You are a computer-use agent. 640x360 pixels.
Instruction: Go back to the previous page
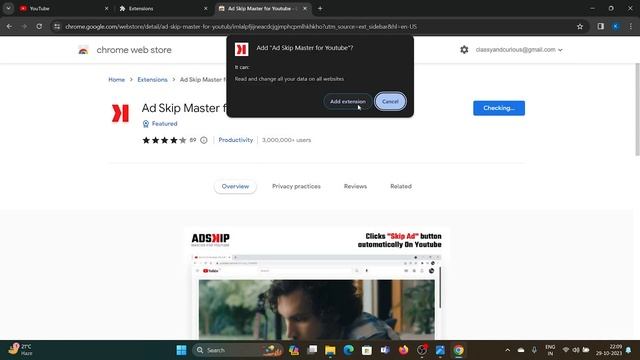tap(9, 27)
